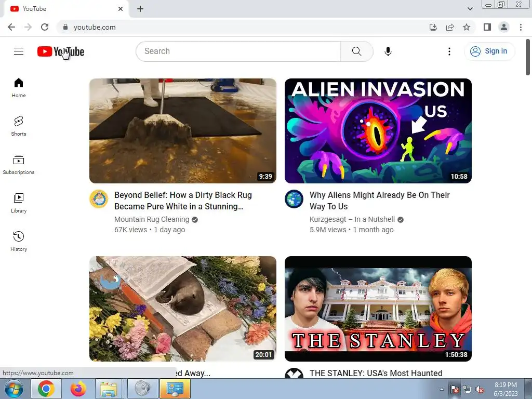Click Kurzgesagt channel avatar
Viewport: 532px width, 399px height.
294,199
